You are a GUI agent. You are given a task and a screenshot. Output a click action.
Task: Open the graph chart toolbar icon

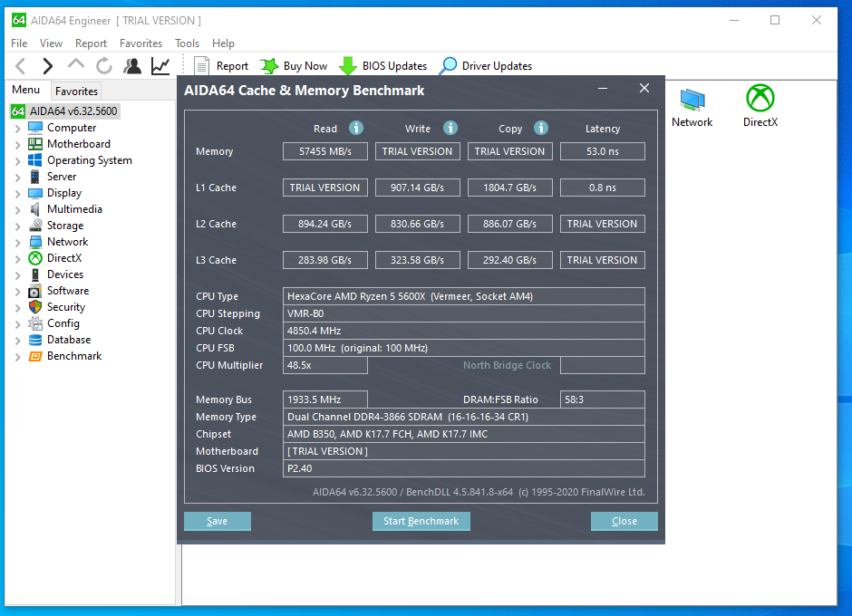tap(160, 66)
